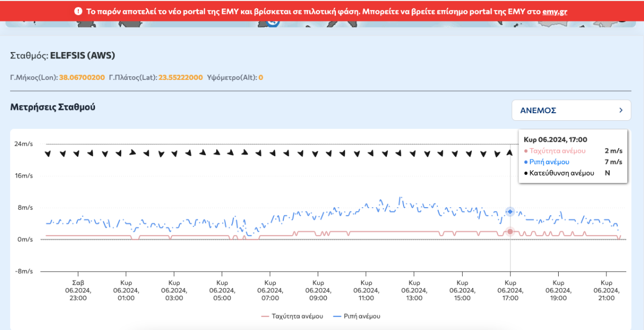Click the Μετρήσεις Σταθμού section heading

pos(53,107)
